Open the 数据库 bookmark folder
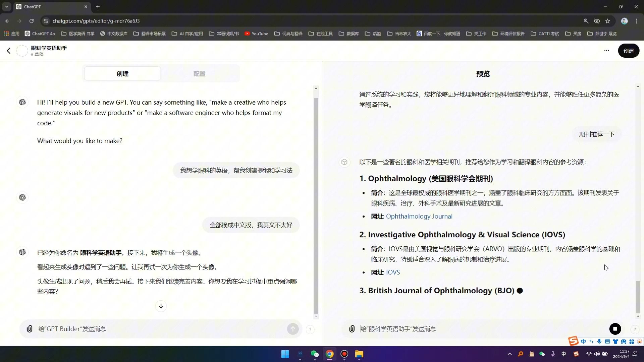Screen dimensions: 644x362 [x=349, y=34]
